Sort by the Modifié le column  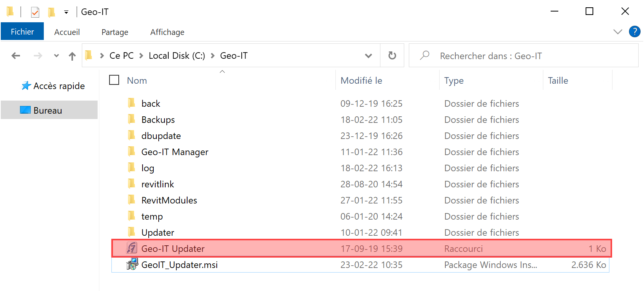pyautogui.click(x=361, y=81)
